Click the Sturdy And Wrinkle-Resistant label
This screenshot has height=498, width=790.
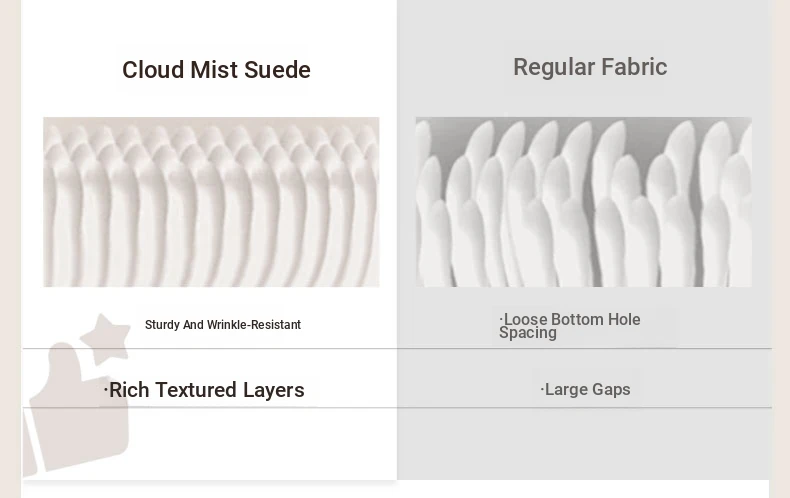click(x=223, y=325)
